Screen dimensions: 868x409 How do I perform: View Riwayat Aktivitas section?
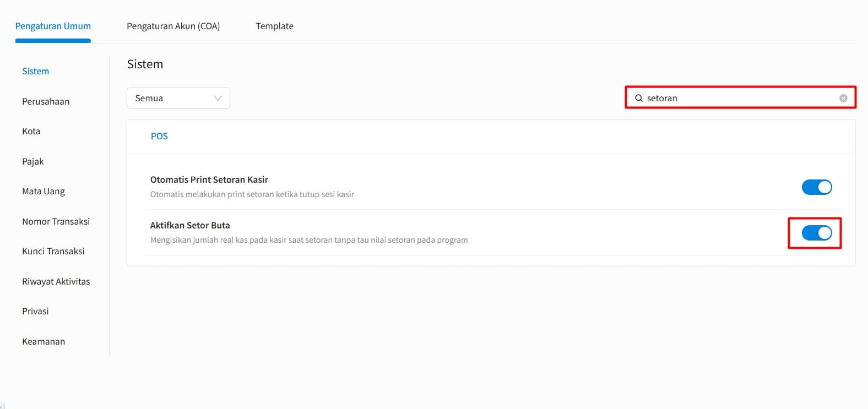pyautogui.click(x=56, y=281)
